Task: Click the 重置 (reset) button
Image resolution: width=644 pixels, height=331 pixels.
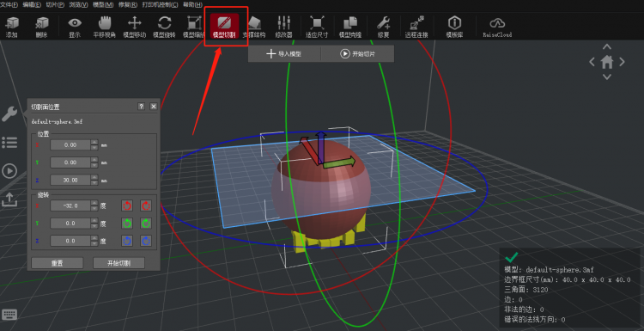Action: coord(57,263)
